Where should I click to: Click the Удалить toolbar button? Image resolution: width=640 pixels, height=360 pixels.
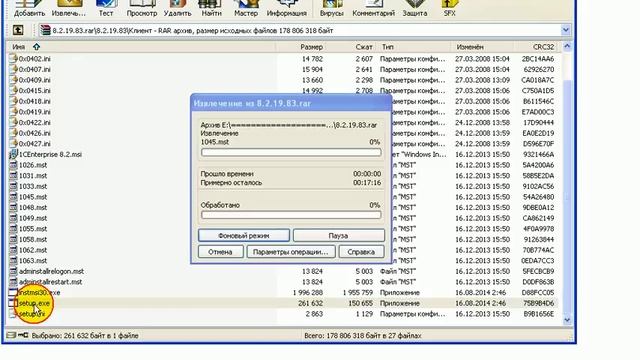pyautogui.click(x=178, y=8)
